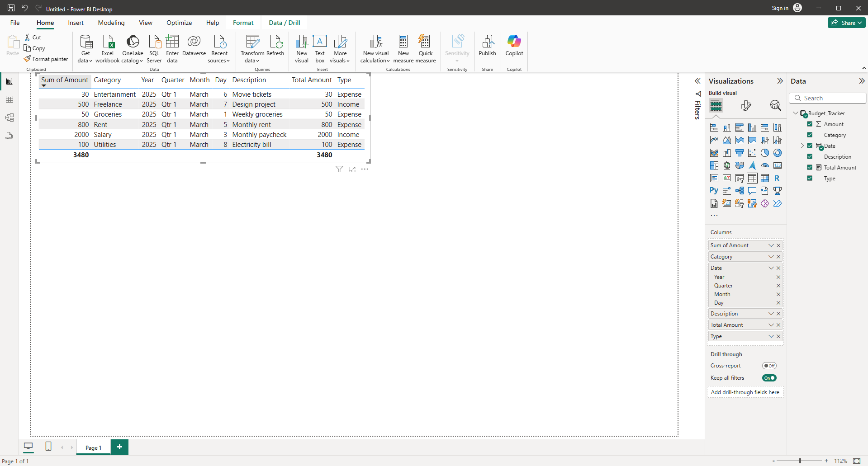Click the Python visual icon

tap(714, 191)
